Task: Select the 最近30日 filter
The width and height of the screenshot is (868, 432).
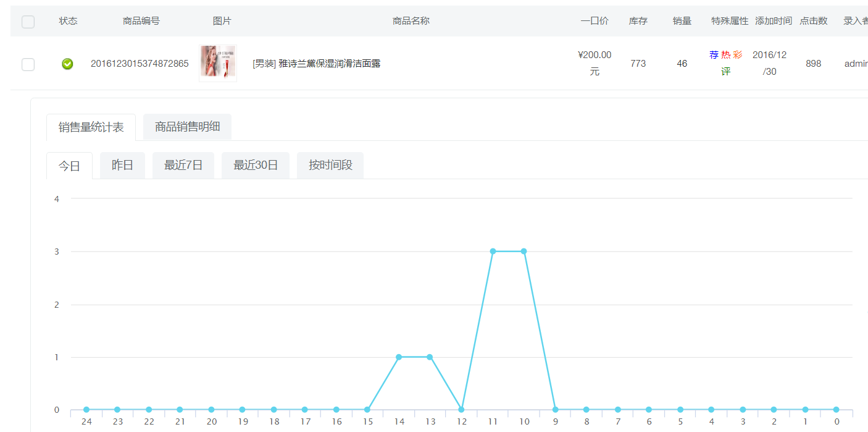Action: [255, 165]
